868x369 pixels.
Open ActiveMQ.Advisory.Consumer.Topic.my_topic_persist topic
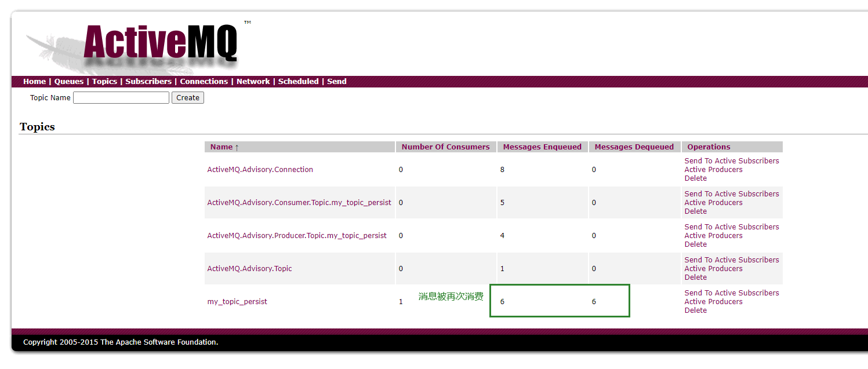[x=299, y=203]
